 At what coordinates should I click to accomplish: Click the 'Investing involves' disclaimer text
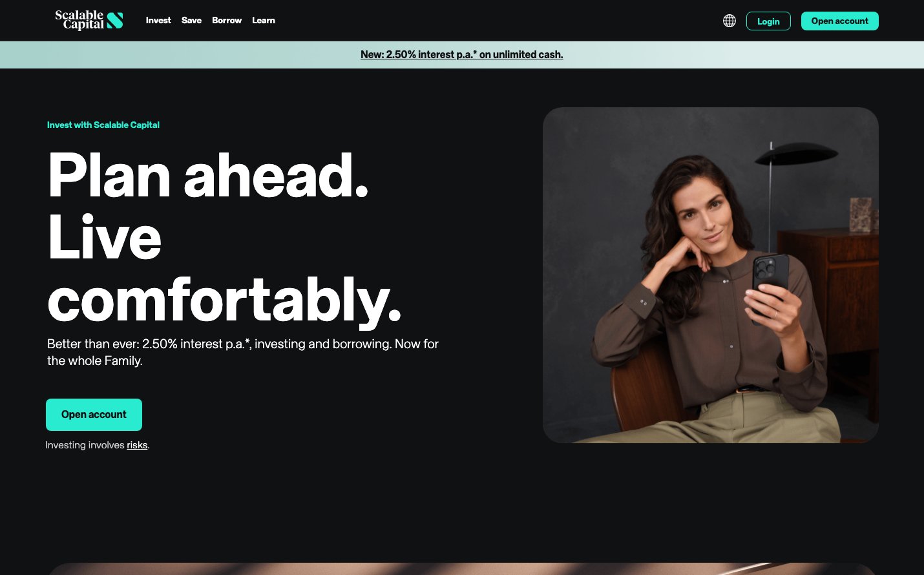(x=85, y=445)
